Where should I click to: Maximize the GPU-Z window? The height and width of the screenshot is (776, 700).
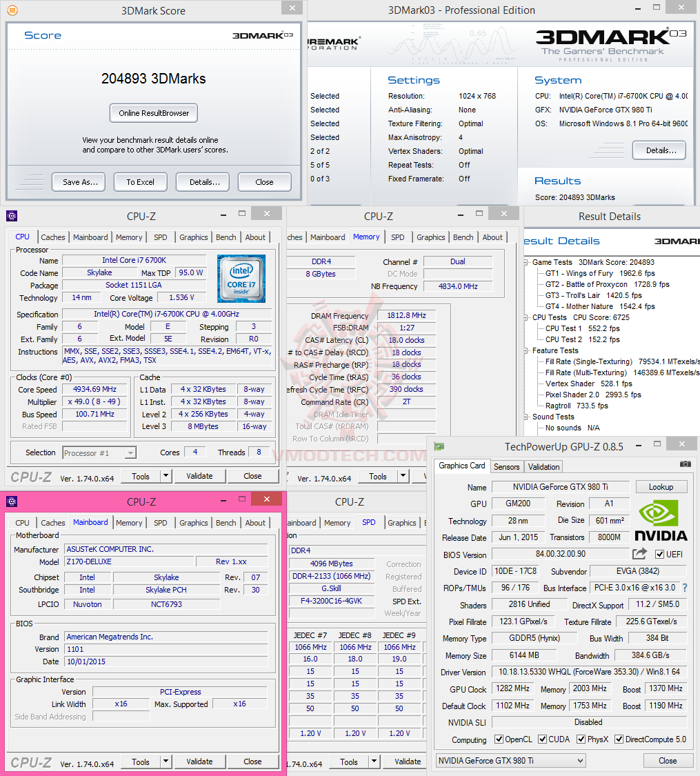(657, 444)
